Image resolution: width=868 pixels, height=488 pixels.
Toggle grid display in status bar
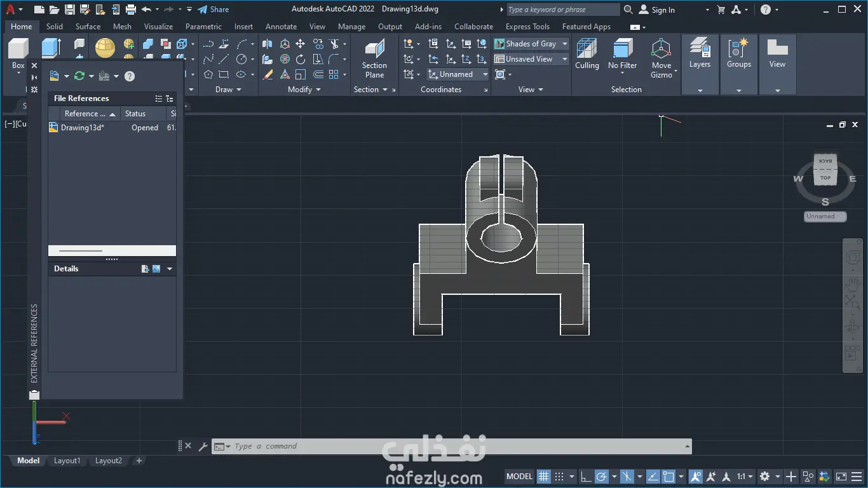coord(543,477)
